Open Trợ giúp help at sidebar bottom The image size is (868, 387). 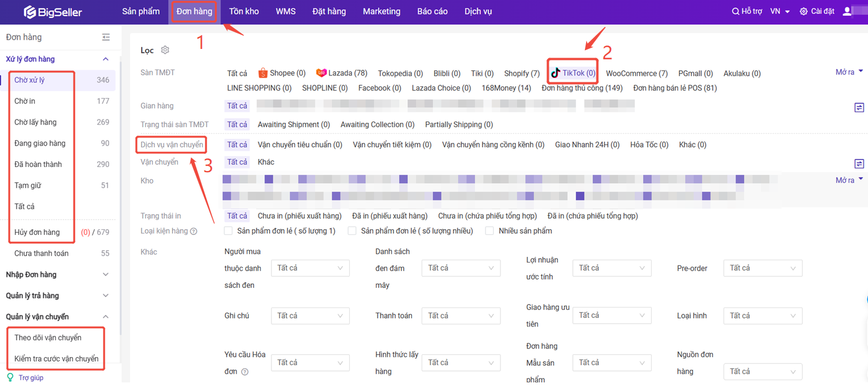coord(30,378)
